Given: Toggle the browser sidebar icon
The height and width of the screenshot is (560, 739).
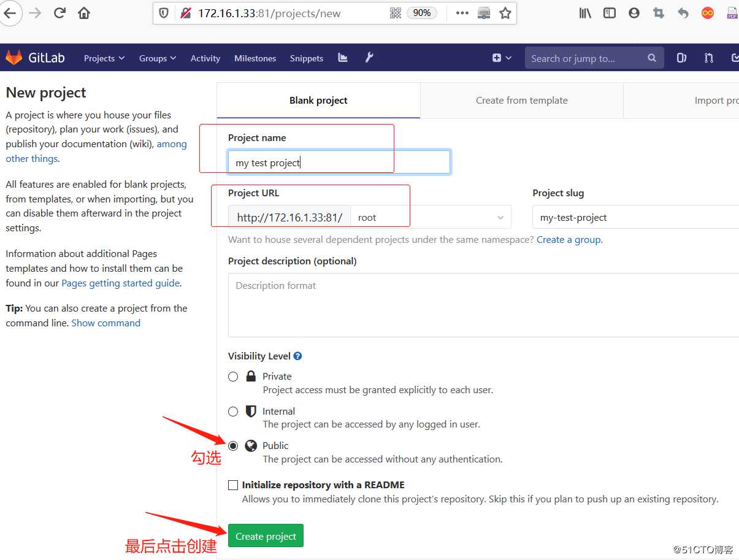Looking at the screenshot, I should [610, 13].
